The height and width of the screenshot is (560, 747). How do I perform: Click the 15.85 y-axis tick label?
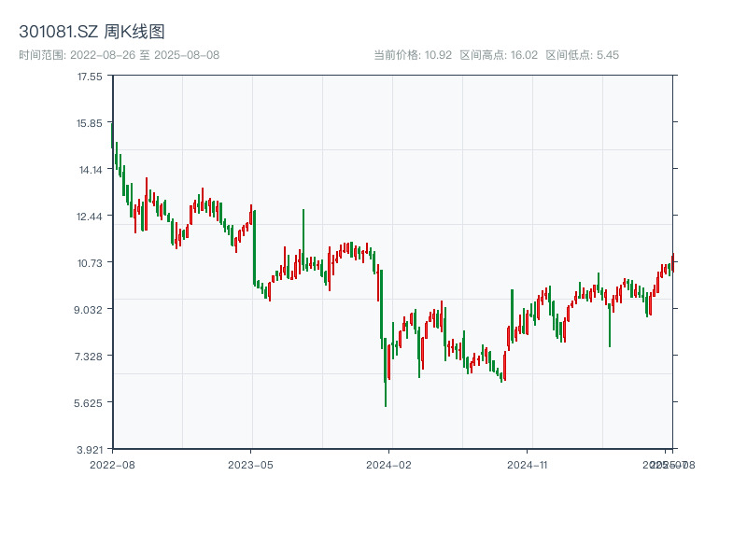point(90,123)
